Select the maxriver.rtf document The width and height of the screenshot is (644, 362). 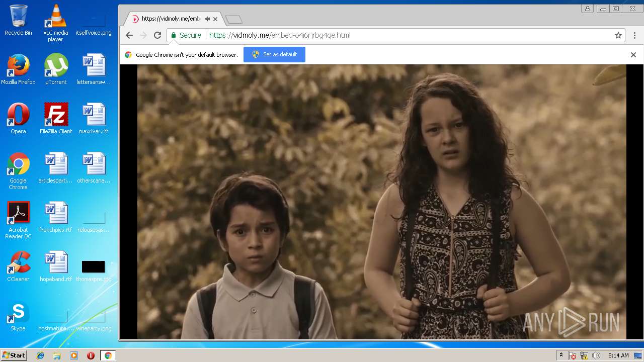[x=94, y=119]
